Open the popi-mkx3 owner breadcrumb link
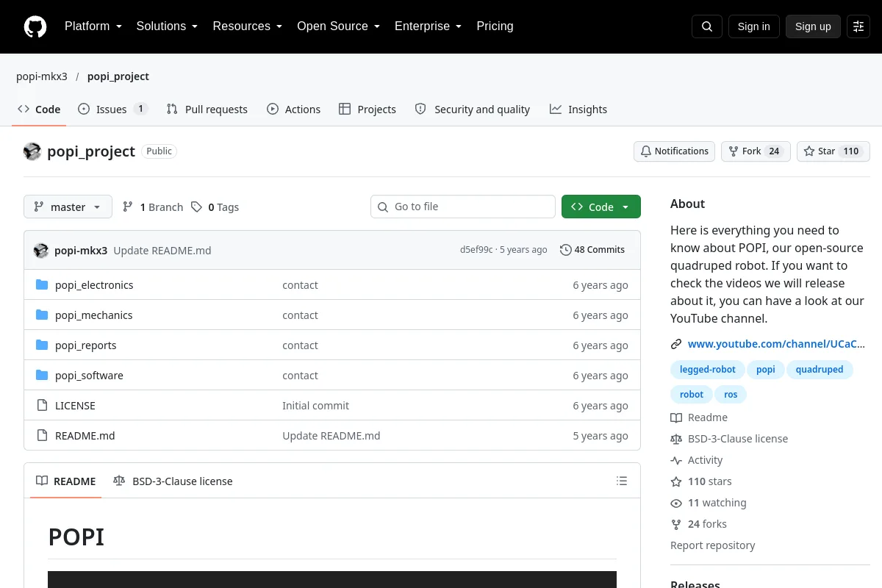This screenshot has height=588, width=882. point(42,76)
